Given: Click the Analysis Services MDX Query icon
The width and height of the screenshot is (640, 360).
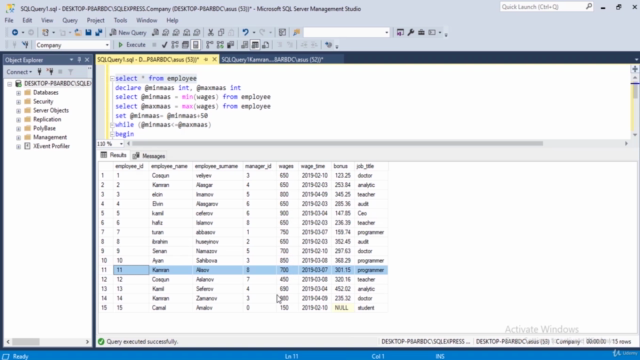Looking at the screenshot, I should pos(166,32).
